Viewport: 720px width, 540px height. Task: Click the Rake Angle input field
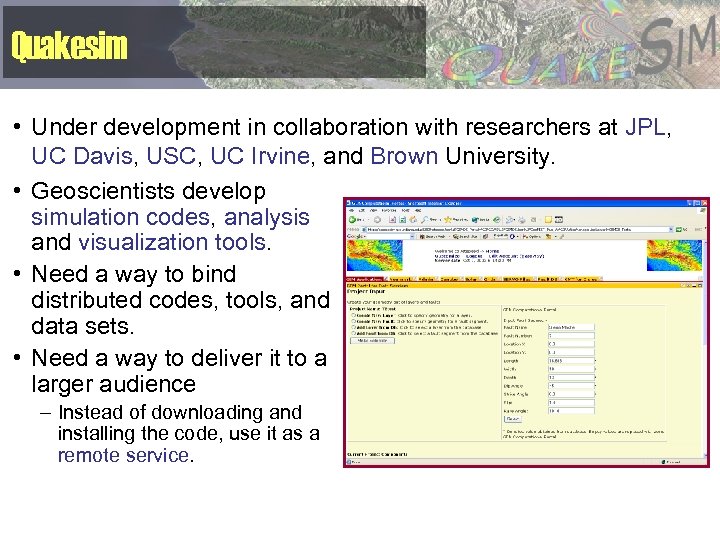coord(571,411)
